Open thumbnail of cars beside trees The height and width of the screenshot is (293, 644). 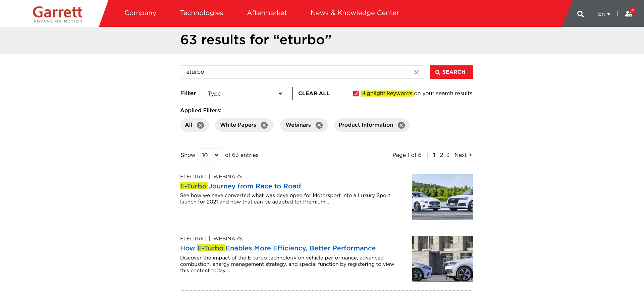442,197
